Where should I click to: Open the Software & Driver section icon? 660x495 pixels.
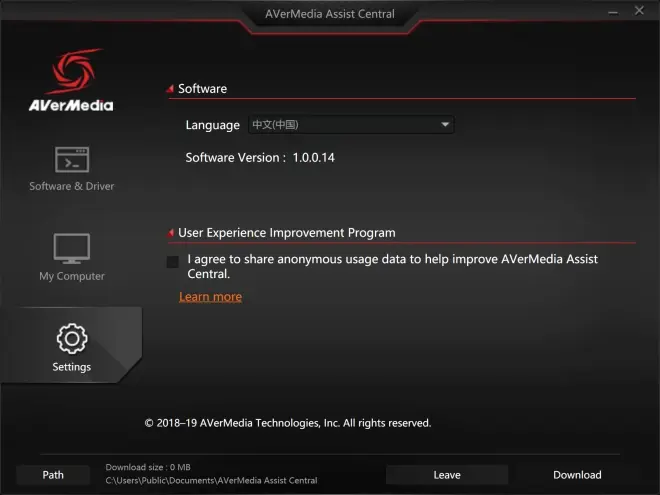click(x=72, y=160)
